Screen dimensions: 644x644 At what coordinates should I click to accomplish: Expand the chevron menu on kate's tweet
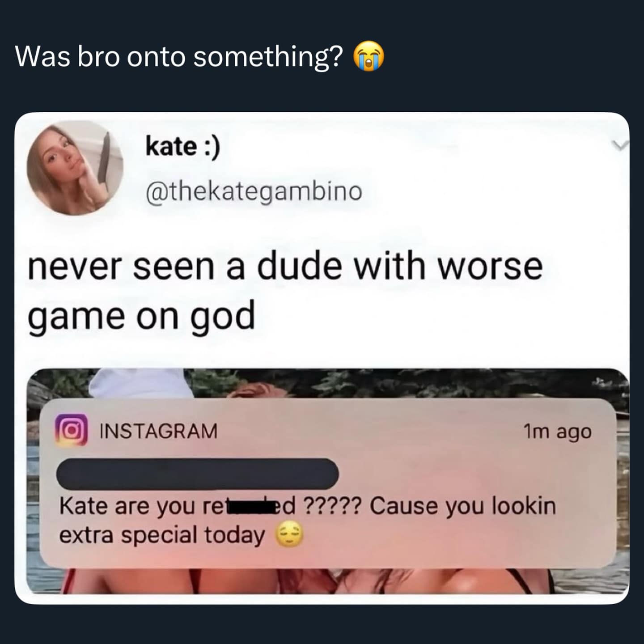point(619,144)
